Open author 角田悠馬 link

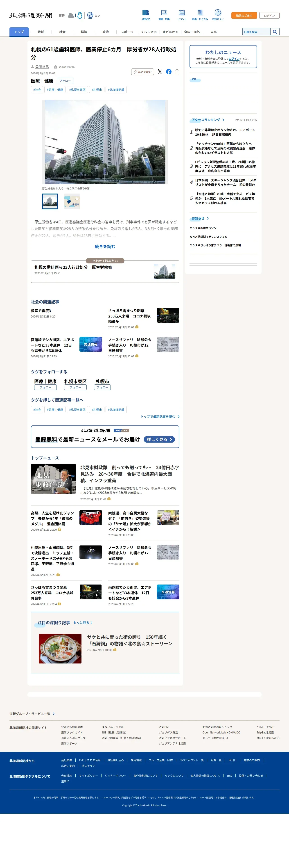(42, 67)
